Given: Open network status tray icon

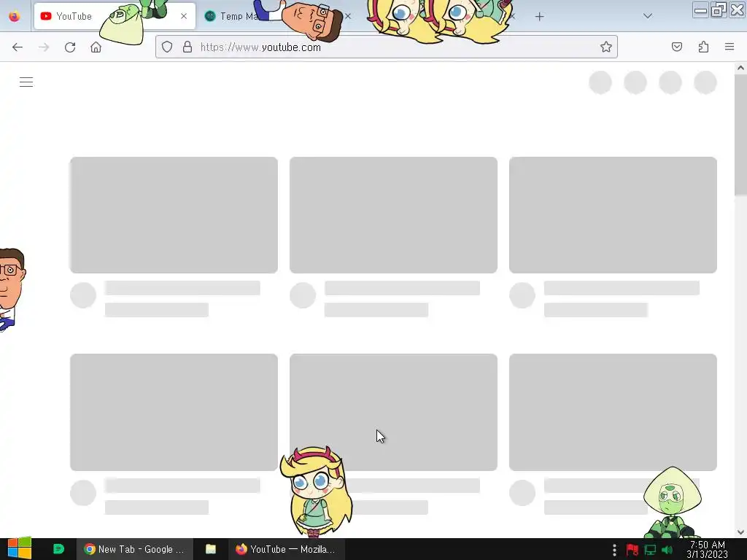Looking at the screenshot, I should tap(650, 550).
